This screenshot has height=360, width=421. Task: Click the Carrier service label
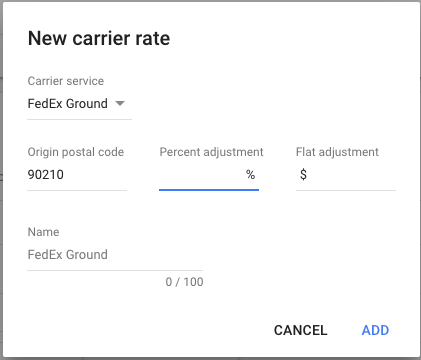(x=66, y=81)
